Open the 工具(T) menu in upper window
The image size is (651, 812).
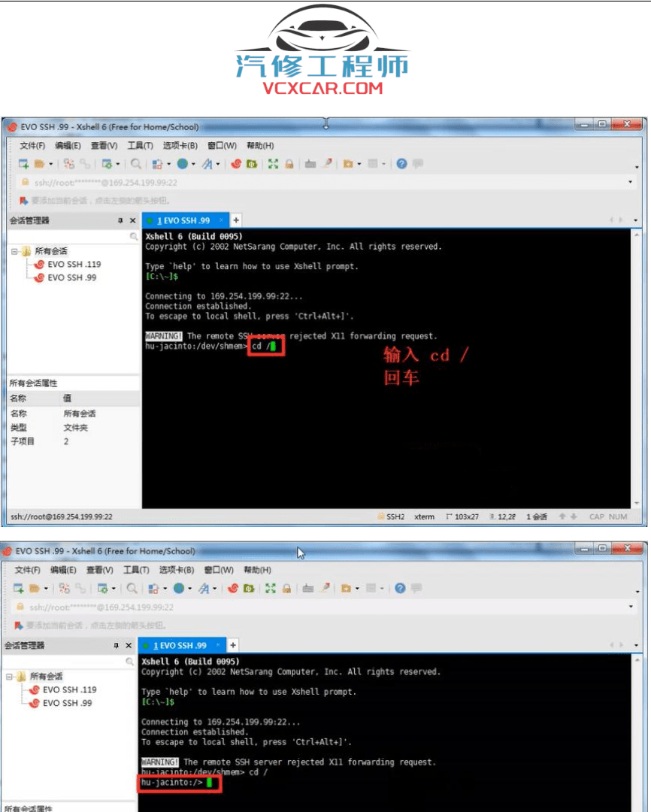click(140, 146)
